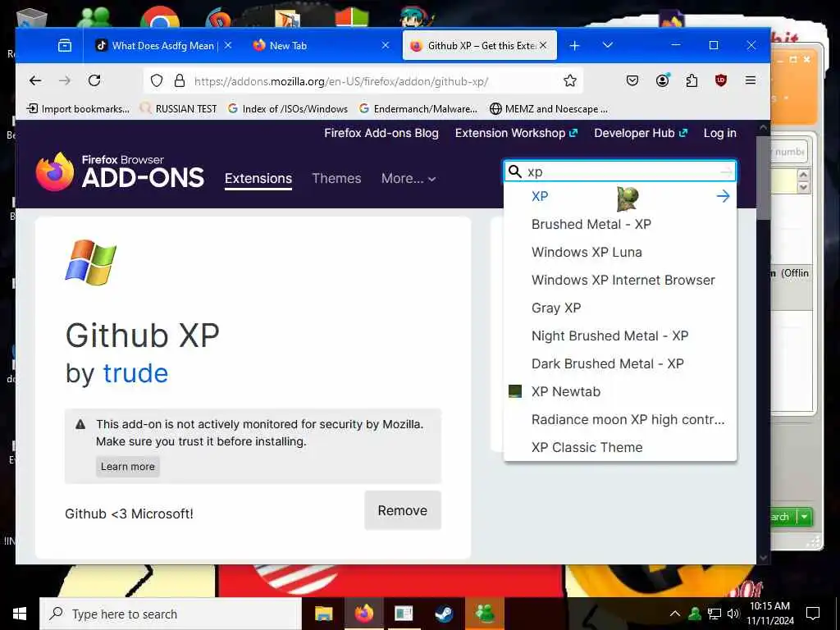Bookmark this page with the star icon
This screenshot has width=840, height=630.
point(570,81)
